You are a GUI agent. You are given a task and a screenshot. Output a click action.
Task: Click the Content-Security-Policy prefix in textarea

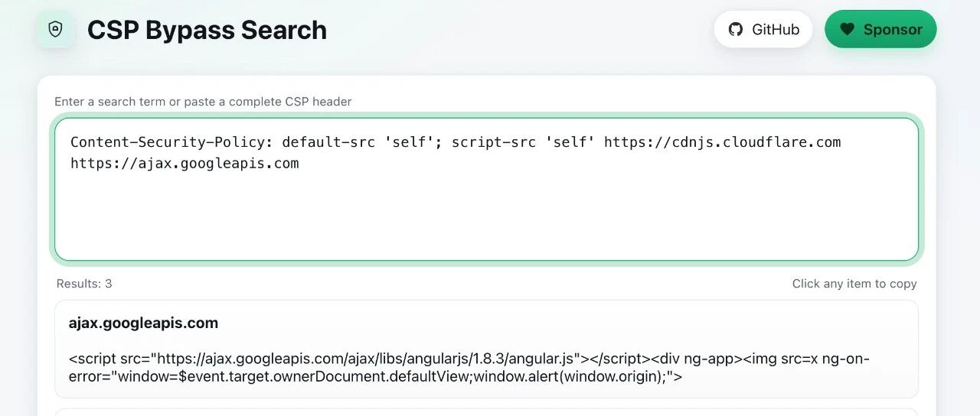171,142
